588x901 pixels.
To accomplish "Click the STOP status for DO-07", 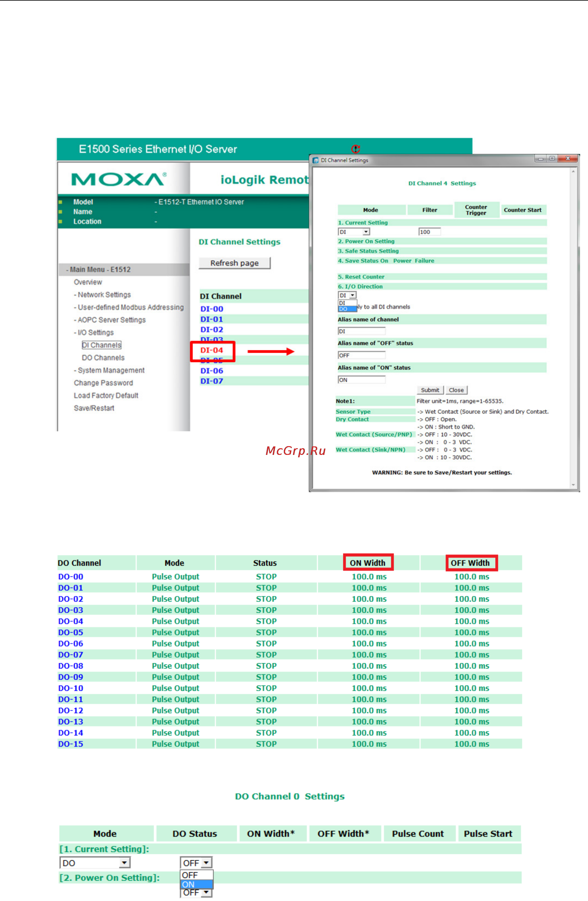I will point(266,654).
